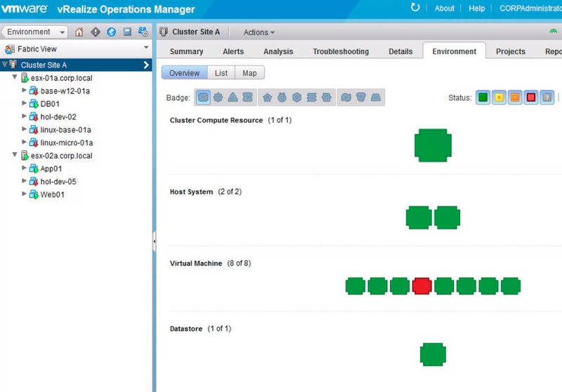Expand the App01 tree node
Screen dimensions: 562x392
pyautogui.click(x=24, y=168)
